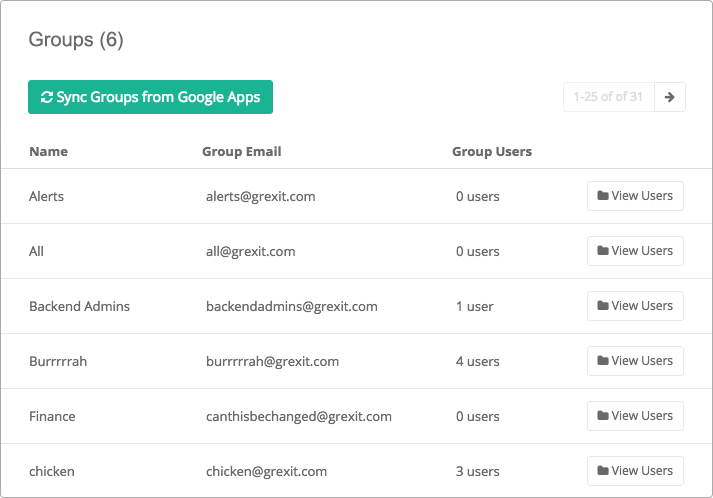The image size is (713, 498).
Task: Select the Finance group name
Action: point(52,416)
